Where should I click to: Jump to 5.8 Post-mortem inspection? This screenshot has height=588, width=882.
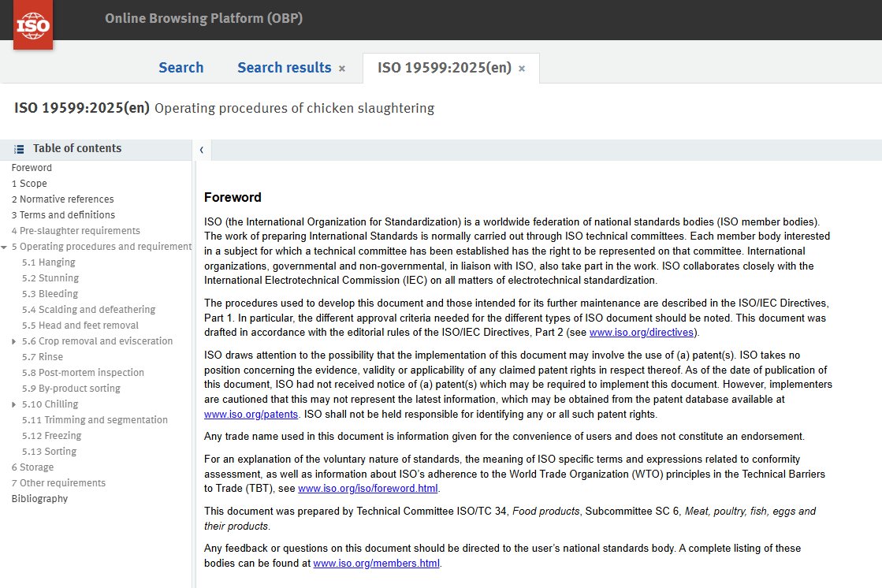tap(83, 373)
